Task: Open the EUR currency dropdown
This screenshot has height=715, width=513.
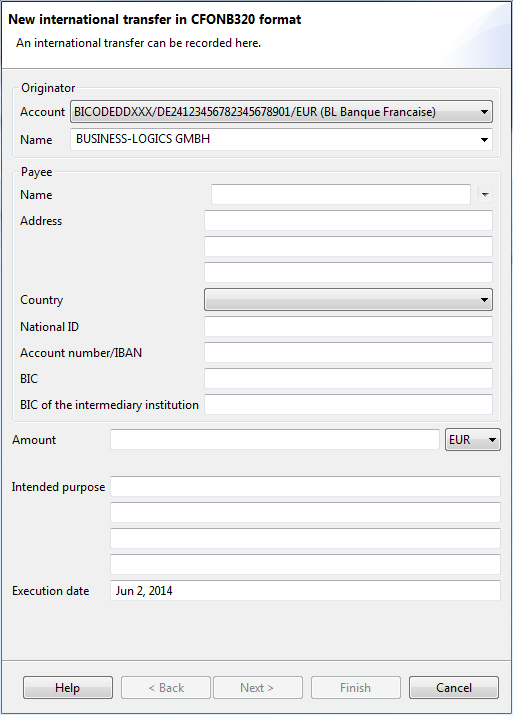Action: tap(472, 440)
